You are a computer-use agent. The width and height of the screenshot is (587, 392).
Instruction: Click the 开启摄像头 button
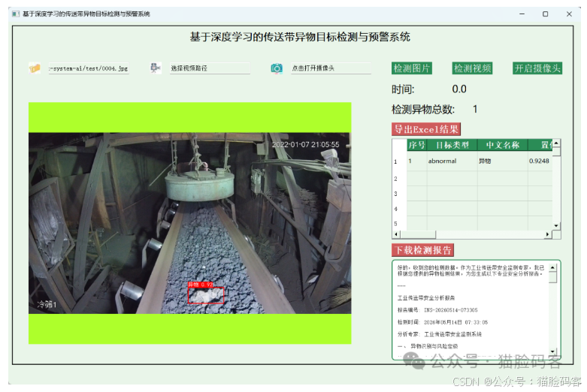537,68
